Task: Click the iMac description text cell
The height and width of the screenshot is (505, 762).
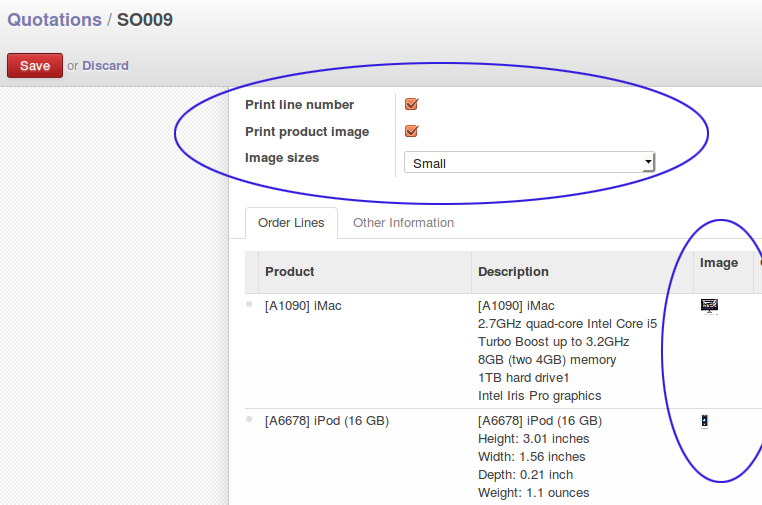Action: [568, 350]
